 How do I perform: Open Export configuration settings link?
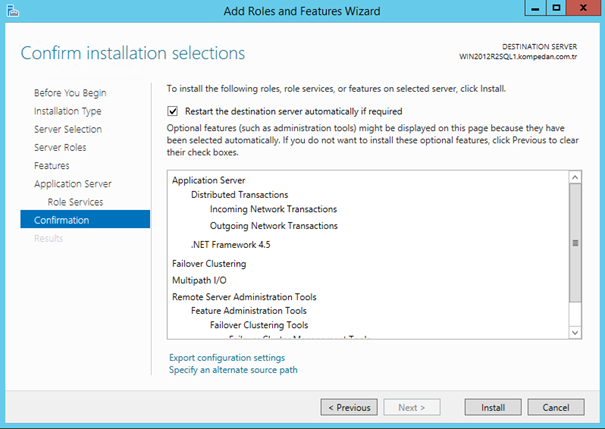[x=227, y=357]
